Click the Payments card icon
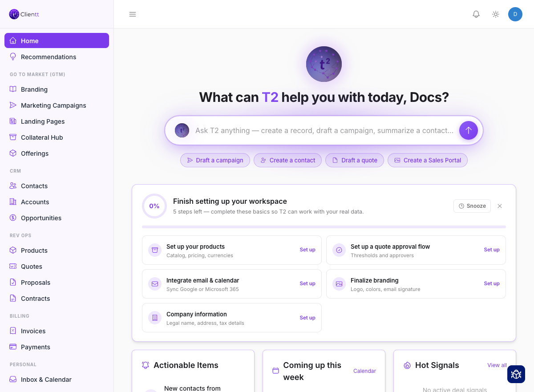 click(13, 347)
